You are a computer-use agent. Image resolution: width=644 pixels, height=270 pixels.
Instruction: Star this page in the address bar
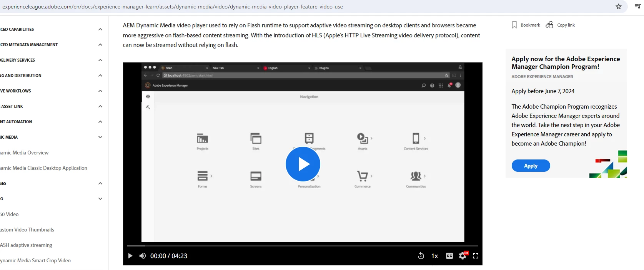click(x=619, y=7)
